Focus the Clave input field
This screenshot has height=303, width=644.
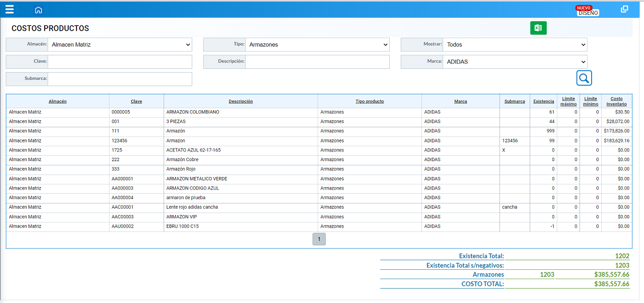coord(120,62)
